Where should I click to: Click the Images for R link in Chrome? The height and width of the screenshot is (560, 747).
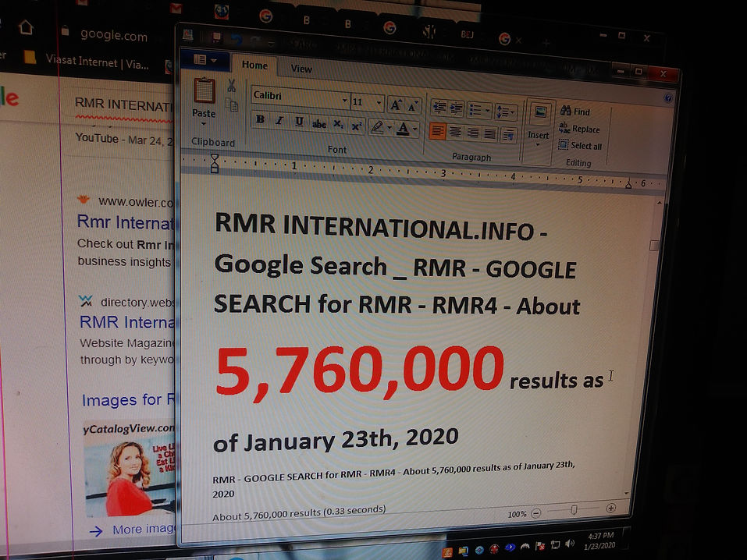coord(128,400)
